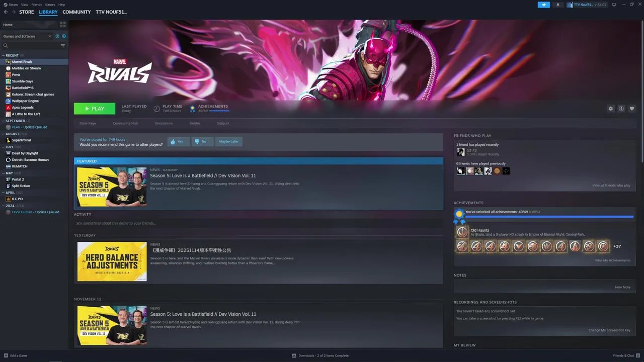Click the library search magnifier icon
Image resolution: width=644 pixels, height=362 pixels.
[x=6, y=46]
